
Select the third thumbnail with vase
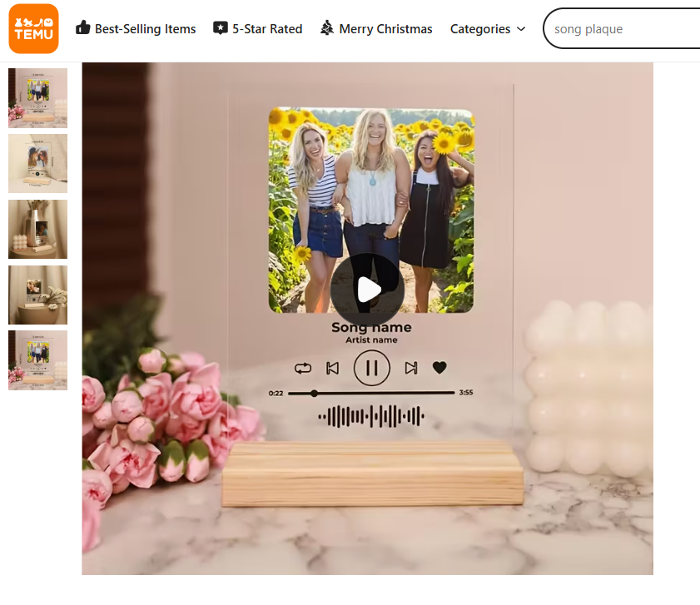click(38, 229)
